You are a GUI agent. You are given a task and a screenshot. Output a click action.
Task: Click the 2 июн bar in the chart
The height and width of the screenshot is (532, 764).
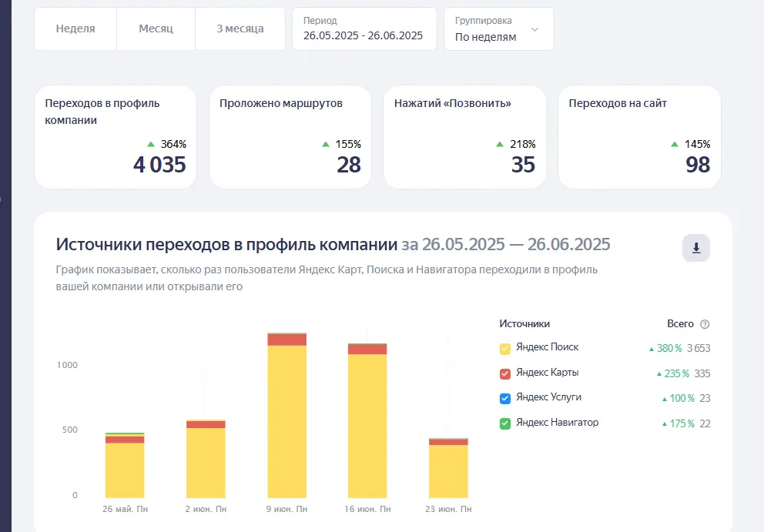point(206,459)
